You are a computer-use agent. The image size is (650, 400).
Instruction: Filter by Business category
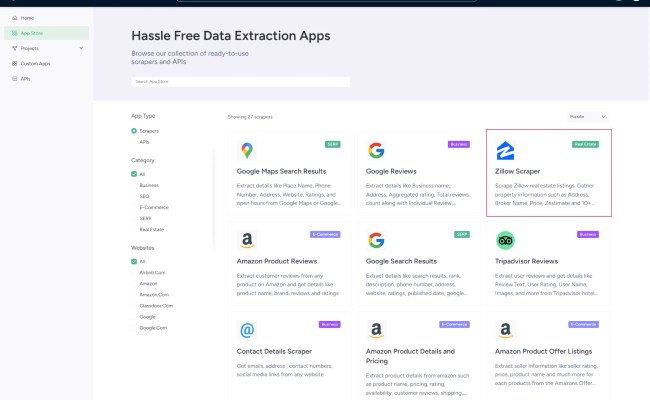[149, 185]
